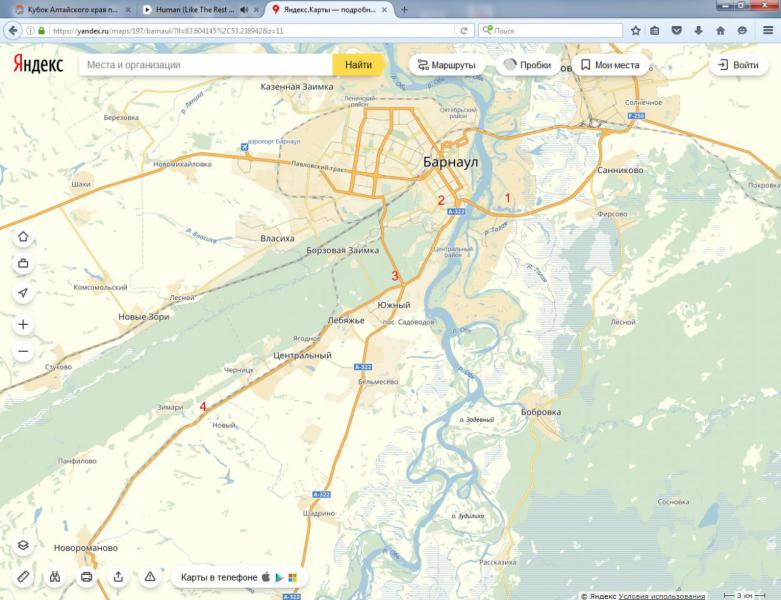Share the map via share icon
The height and width of the screenshot is (600, 781).
[x=119, y=577]
